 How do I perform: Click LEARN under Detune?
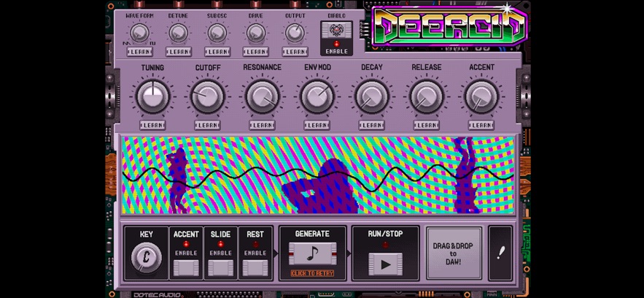coord(179,52)
